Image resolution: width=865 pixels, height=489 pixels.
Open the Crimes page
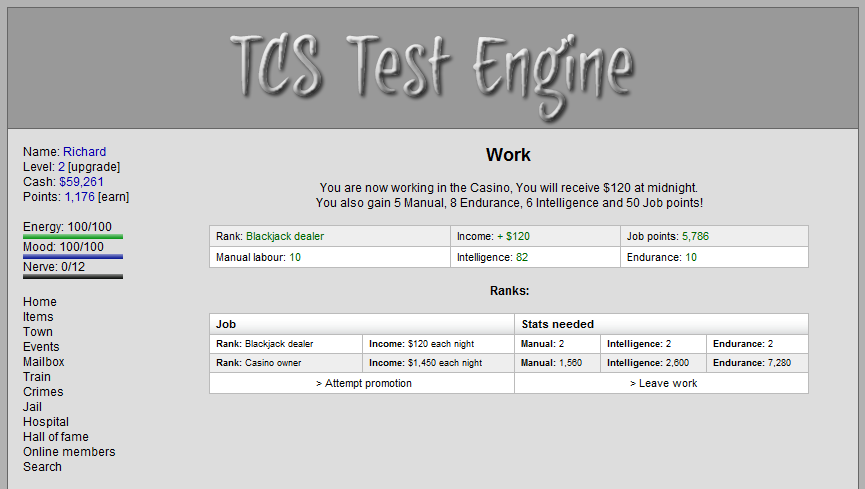coord(43,392)
